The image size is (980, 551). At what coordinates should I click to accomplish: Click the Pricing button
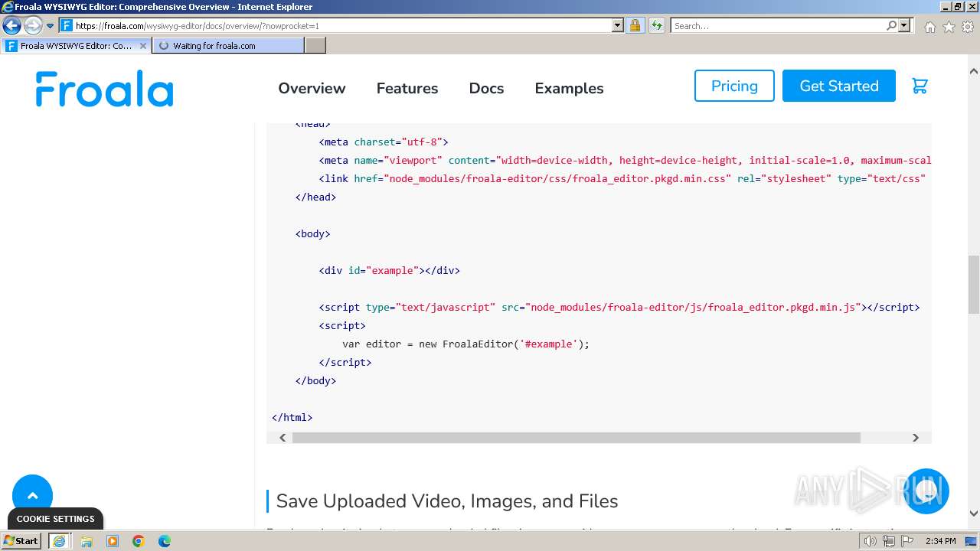(x=734, y=86)
